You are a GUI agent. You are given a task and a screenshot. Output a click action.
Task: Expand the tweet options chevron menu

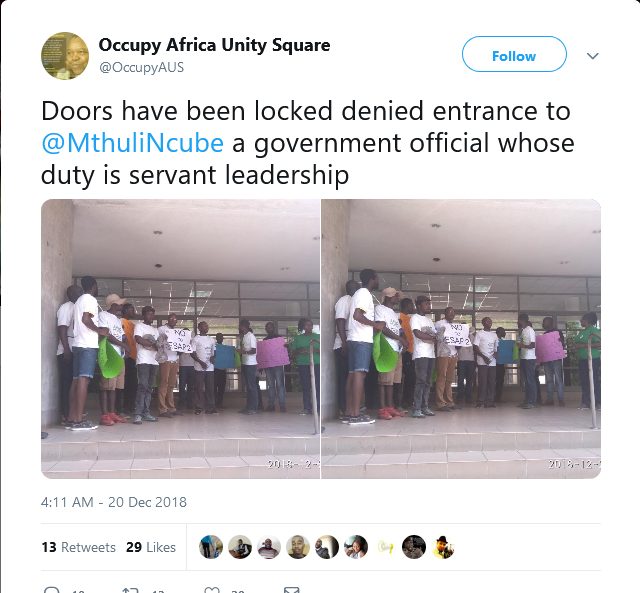[592, 56]
